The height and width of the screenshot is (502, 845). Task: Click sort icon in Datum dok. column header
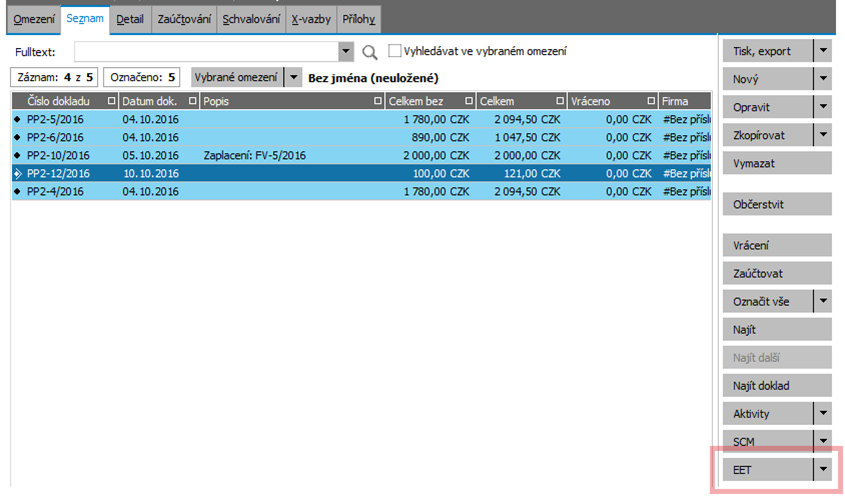point(192,101)
